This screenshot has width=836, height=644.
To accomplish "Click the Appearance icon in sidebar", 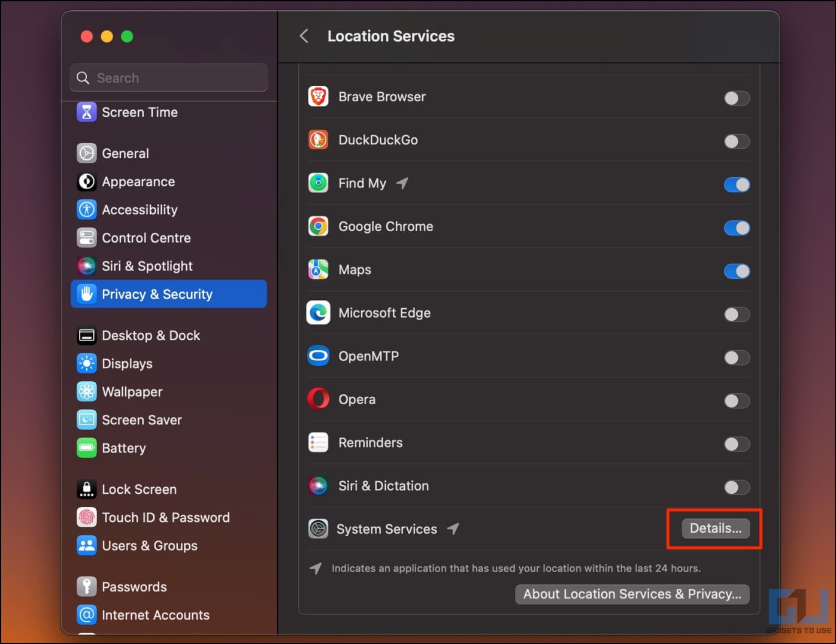I will point(87,181).
